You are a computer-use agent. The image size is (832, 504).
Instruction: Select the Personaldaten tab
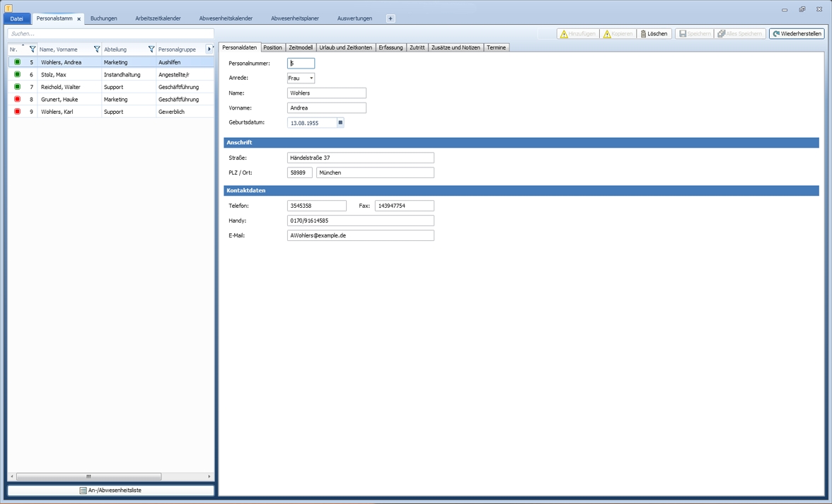[239, 47]
